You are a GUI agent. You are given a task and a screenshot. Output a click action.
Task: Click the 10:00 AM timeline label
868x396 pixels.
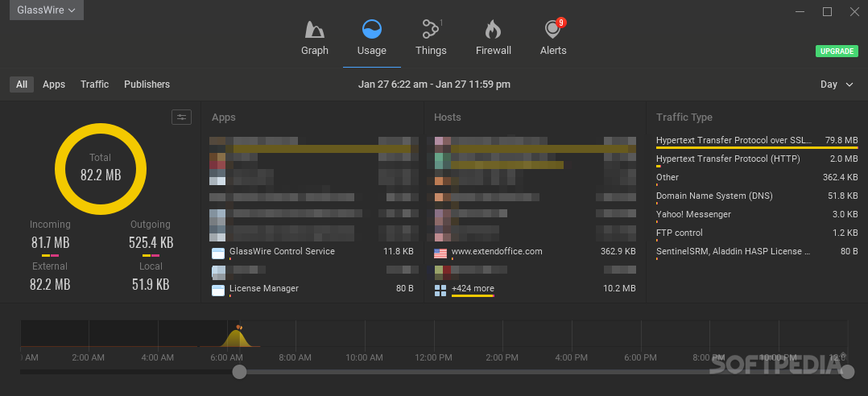coord(364,358)
